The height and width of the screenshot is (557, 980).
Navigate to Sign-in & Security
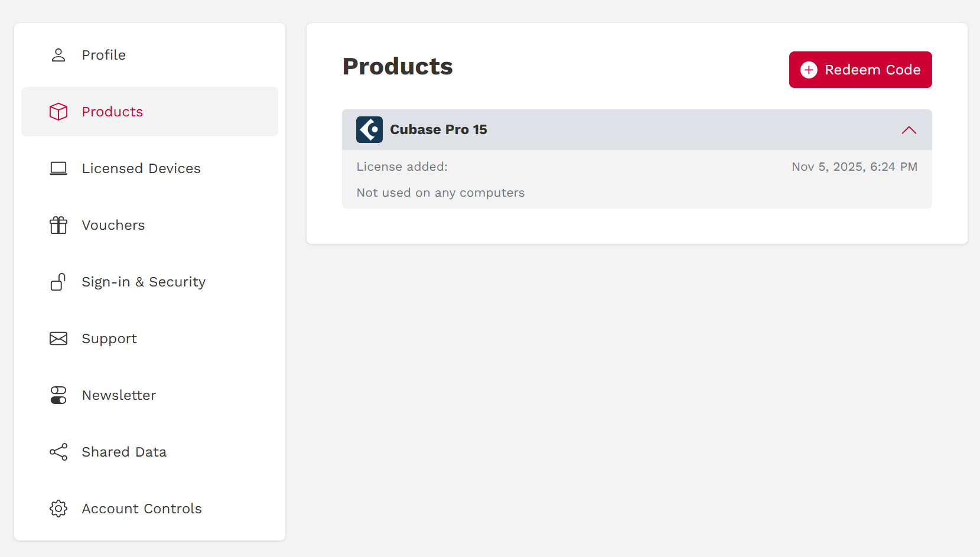click(144, 282)
